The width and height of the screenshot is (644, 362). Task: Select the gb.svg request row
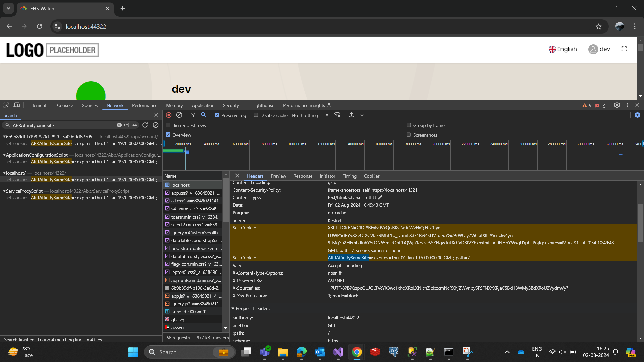[178, 320]
